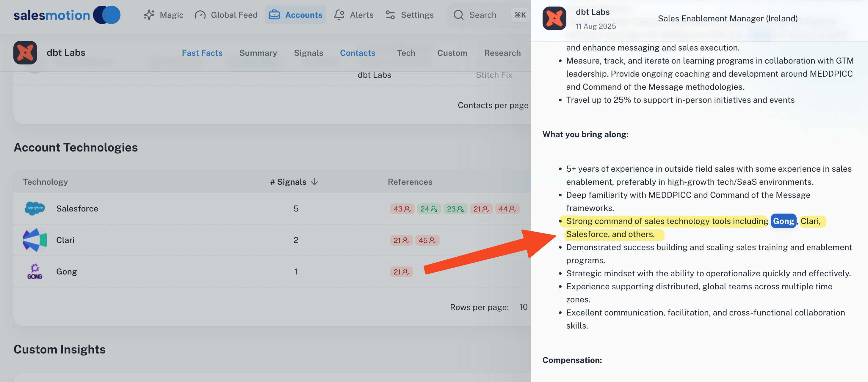Sort by # Signals column arrow

pos(314,182)
